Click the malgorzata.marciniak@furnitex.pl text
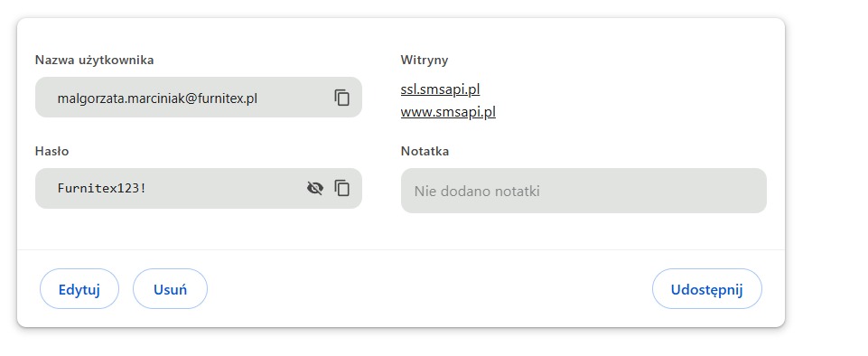The width and height of the screenshot is (868, 356). click(x=157, y=98)
